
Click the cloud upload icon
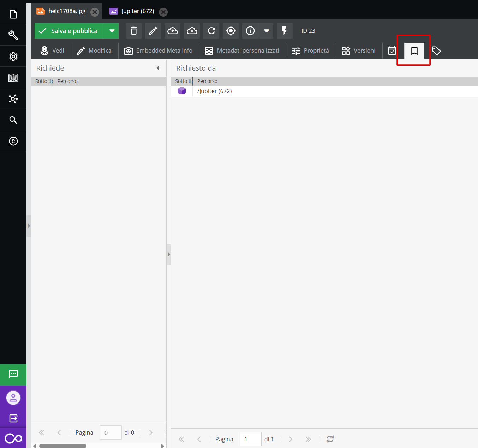click(172, 31)
